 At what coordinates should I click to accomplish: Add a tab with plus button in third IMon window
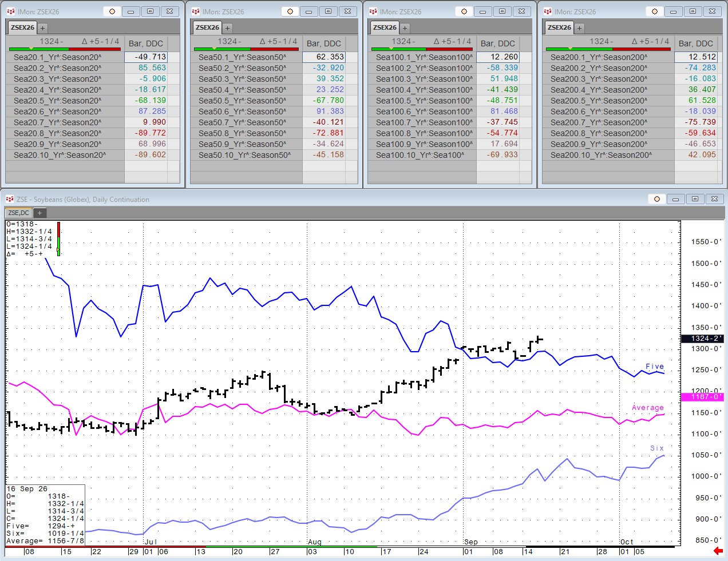click(405, 28)
